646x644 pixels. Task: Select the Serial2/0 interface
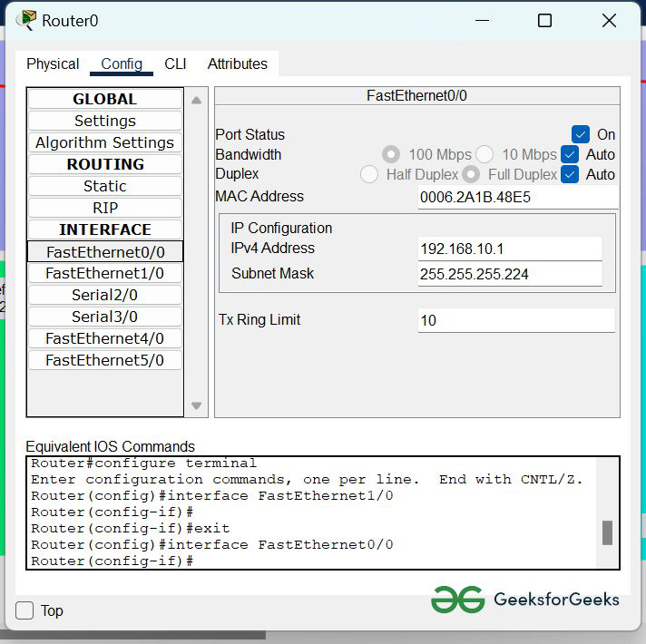click(x=105, y=295)
